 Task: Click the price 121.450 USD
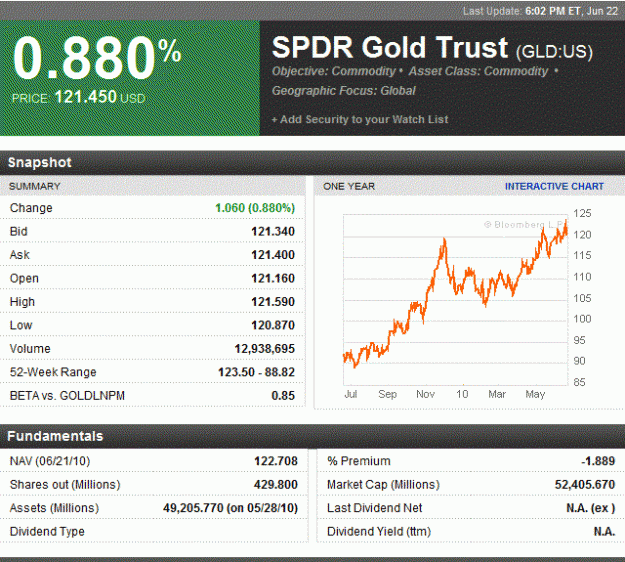pyautogui.click(x=79, y=97)
